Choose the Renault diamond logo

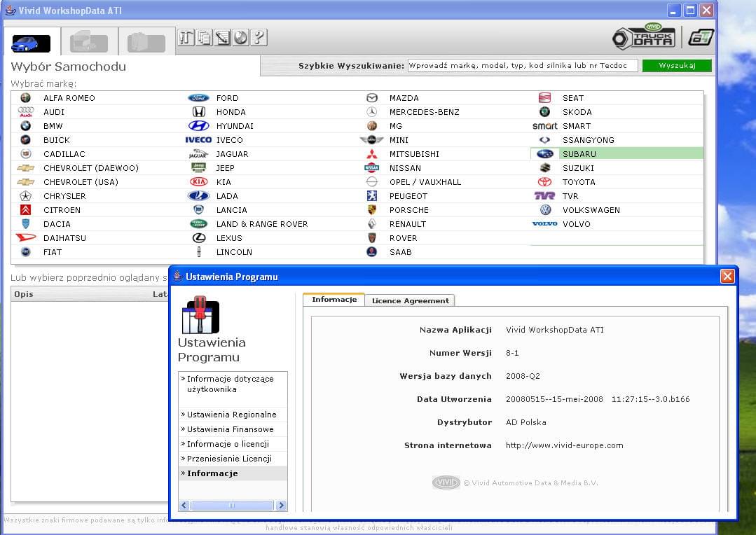pyautogui.click(x=372, y=223)
